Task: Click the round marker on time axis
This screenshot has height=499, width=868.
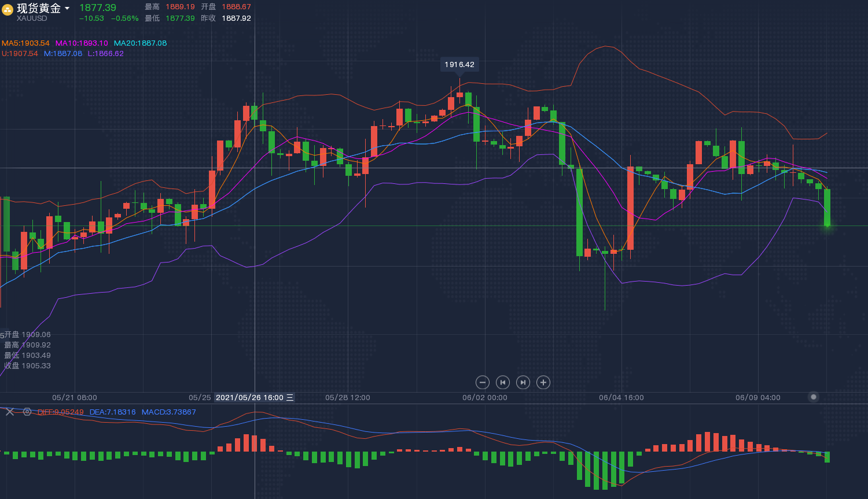Action: click(814, 397)
